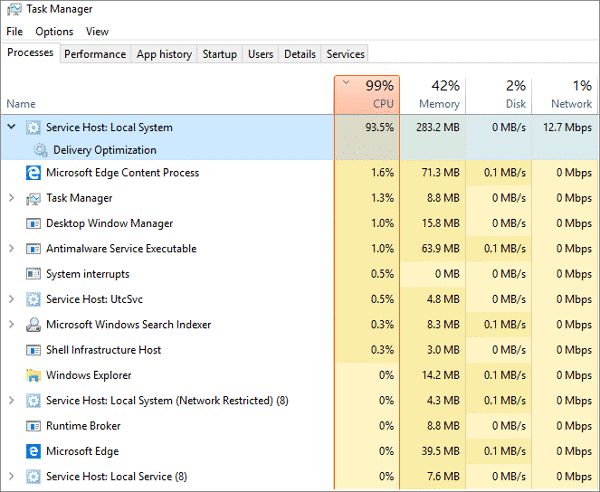Expand the Antimalware Service Executable row
This screenshot has width=600, height=492.
pyautogui.click(x=11, y=248)
